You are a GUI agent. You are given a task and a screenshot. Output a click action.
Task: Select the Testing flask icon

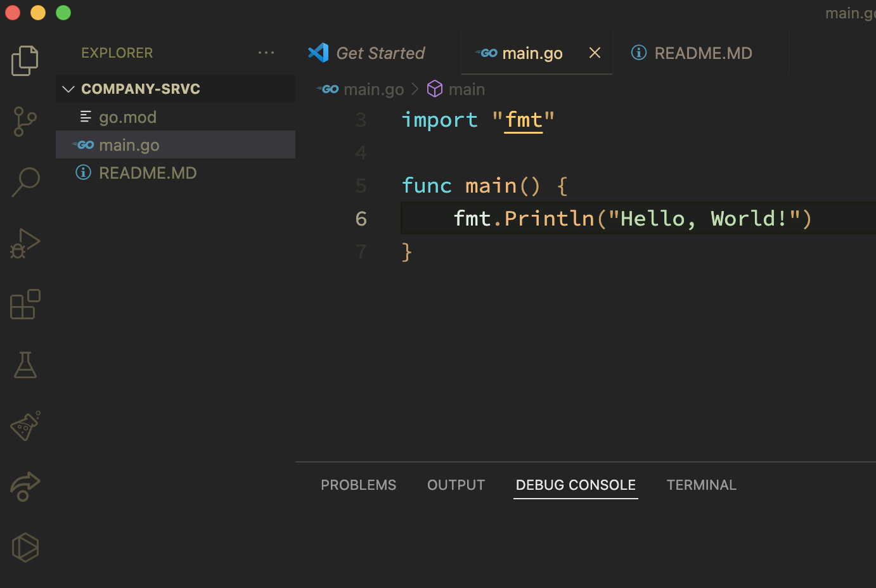(x=25, y=365)
